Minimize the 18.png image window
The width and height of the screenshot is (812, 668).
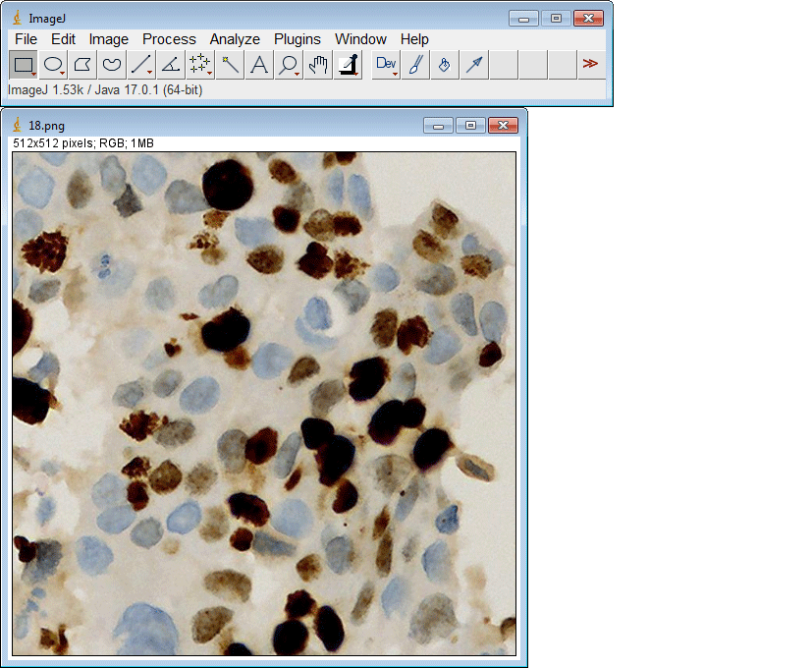coord(438,126)
